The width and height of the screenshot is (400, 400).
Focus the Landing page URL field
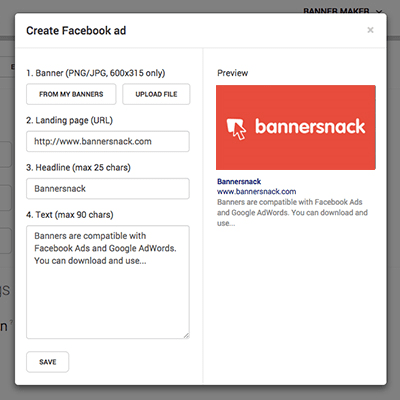[x=108, y=141]
